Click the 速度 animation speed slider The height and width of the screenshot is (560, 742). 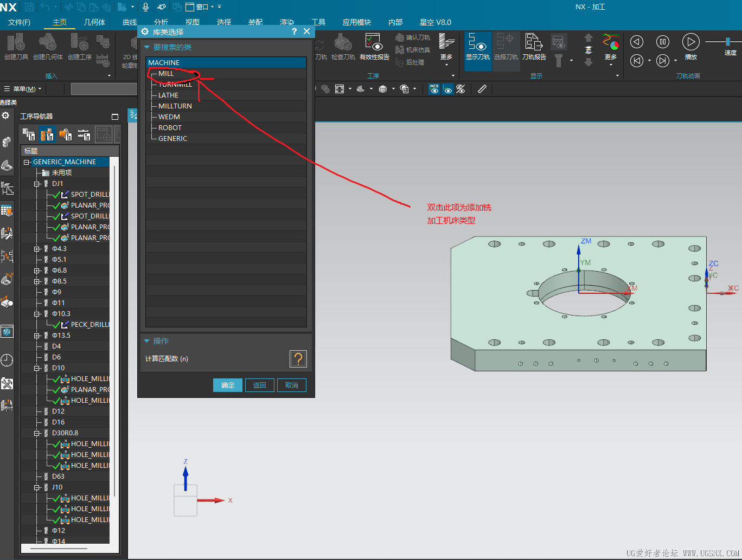(x=727, y=42)
